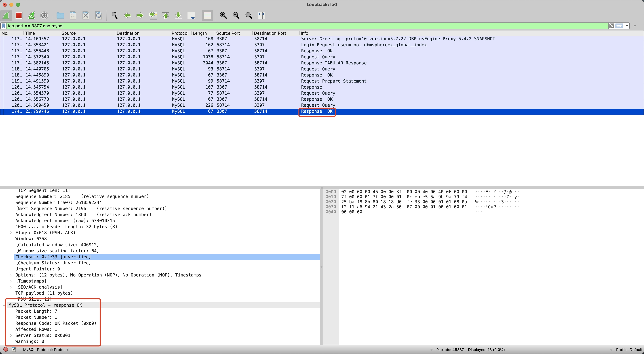Click Find a packet magnifier icon

pyautogui.click(x=115, y=15)
